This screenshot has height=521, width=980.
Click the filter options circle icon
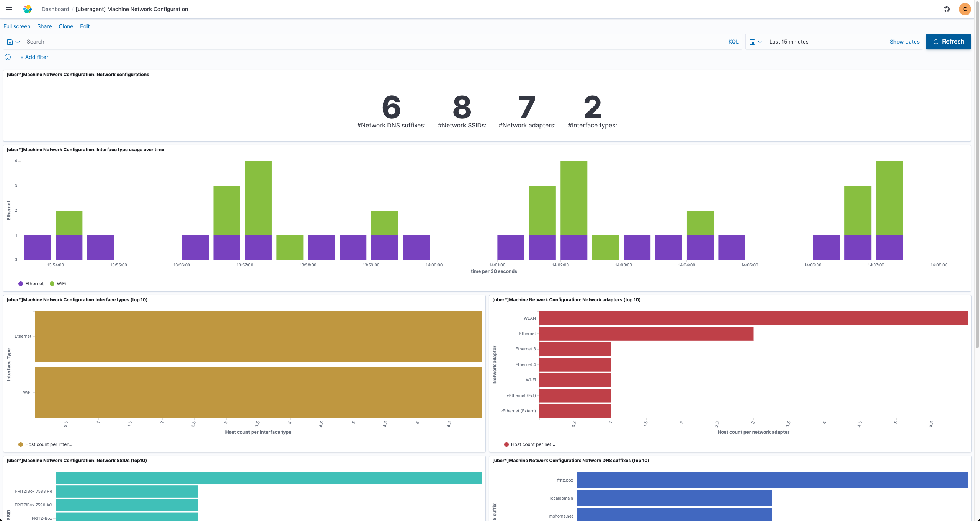pyautogui.click(x=8, y=57)
